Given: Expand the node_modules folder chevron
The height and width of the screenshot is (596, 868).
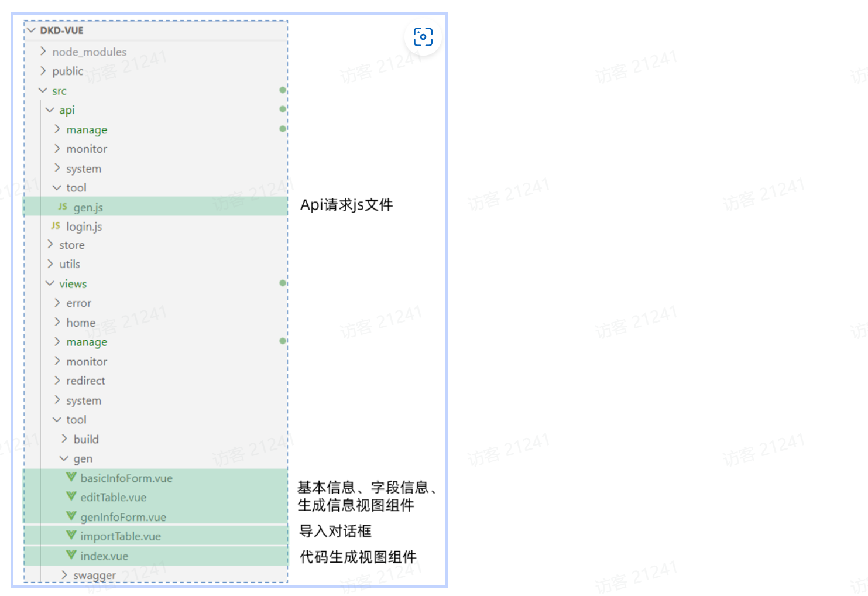Looking at the screenshot, I should click(x=43, y=52).
